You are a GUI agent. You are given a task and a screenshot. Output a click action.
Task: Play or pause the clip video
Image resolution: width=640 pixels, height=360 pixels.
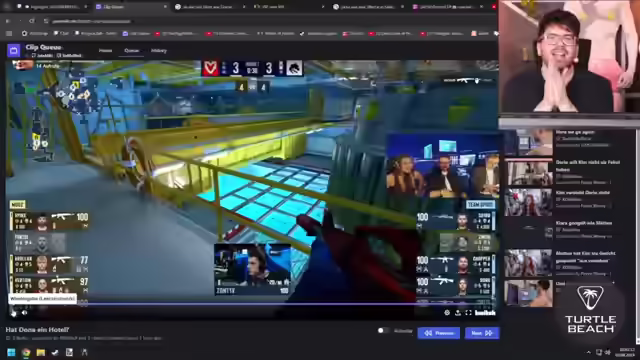[13, 313]
